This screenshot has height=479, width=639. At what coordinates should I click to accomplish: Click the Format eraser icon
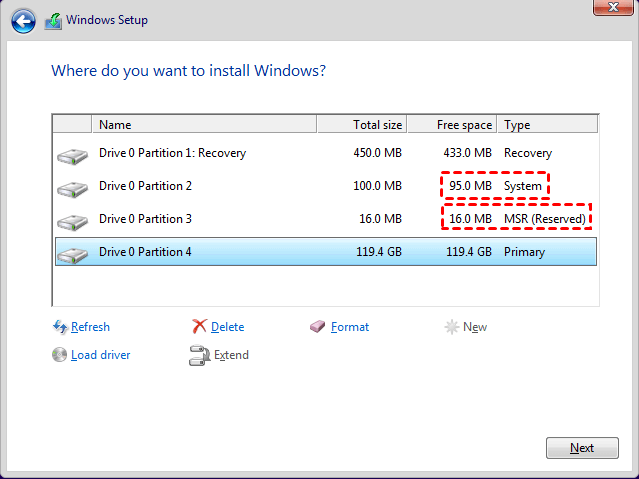click(318, 327)
